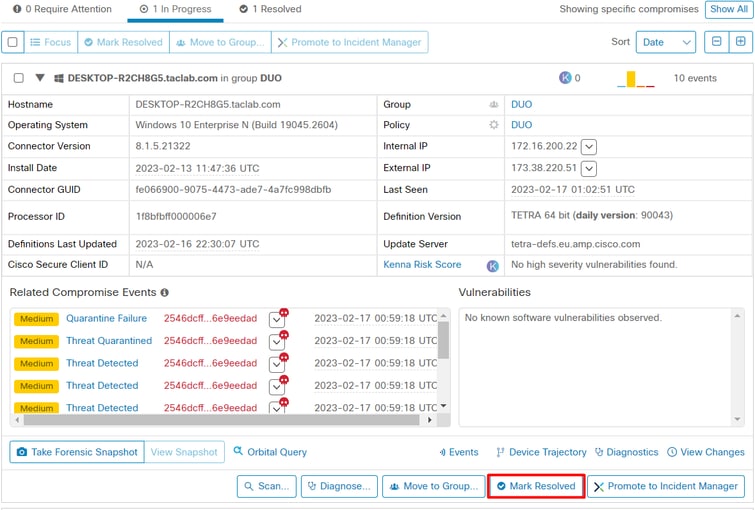Image resolution: width=755 pixels, height=510 pixels.
Task: Tick the select-all checkbox in toolbar
Action: pyautogui.click(x=13, y=42)
